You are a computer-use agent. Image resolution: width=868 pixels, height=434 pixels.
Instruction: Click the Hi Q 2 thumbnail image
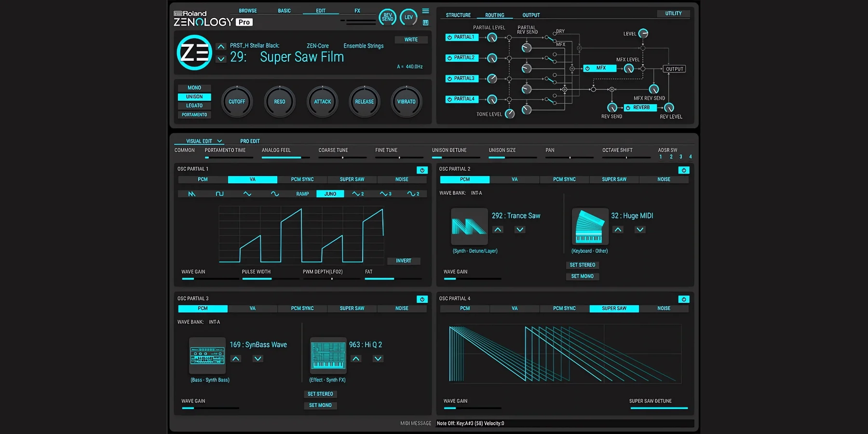click(328, 356)
